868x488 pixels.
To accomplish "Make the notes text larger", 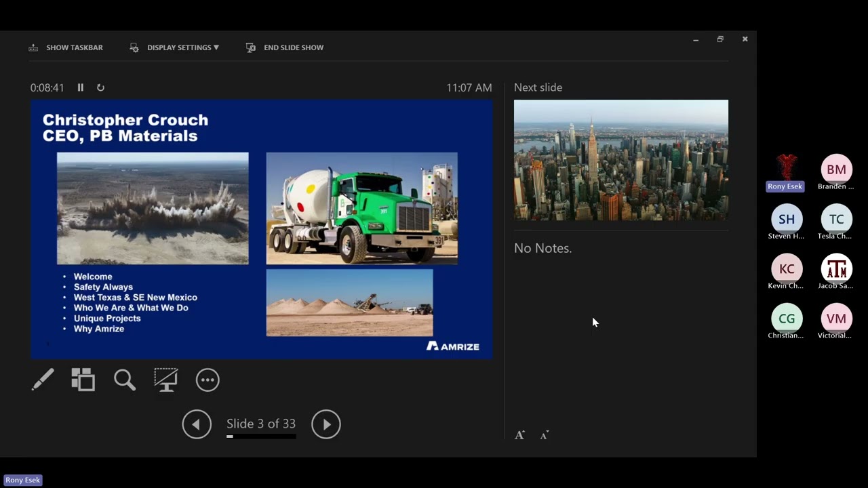I will [x=519, y=435].
